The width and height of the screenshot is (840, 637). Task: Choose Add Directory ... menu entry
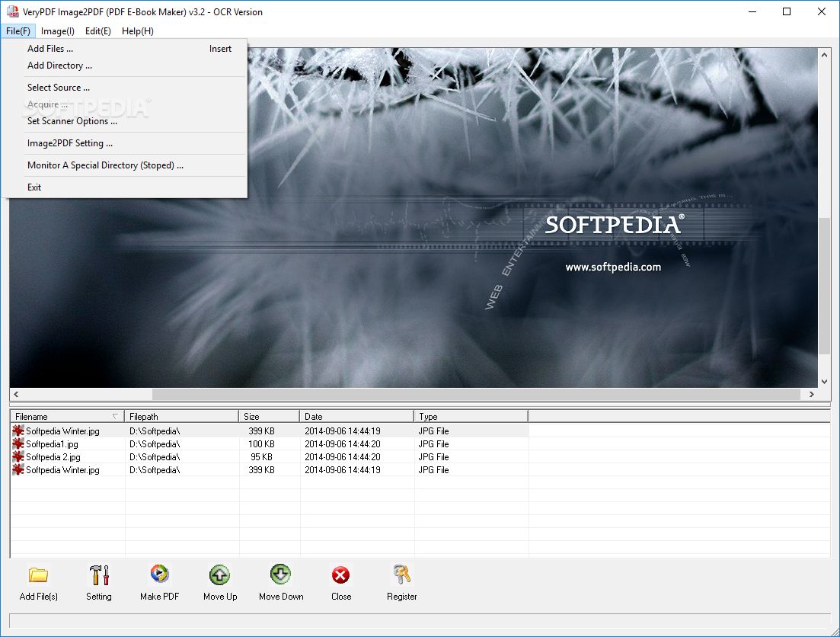click(124, 66)
